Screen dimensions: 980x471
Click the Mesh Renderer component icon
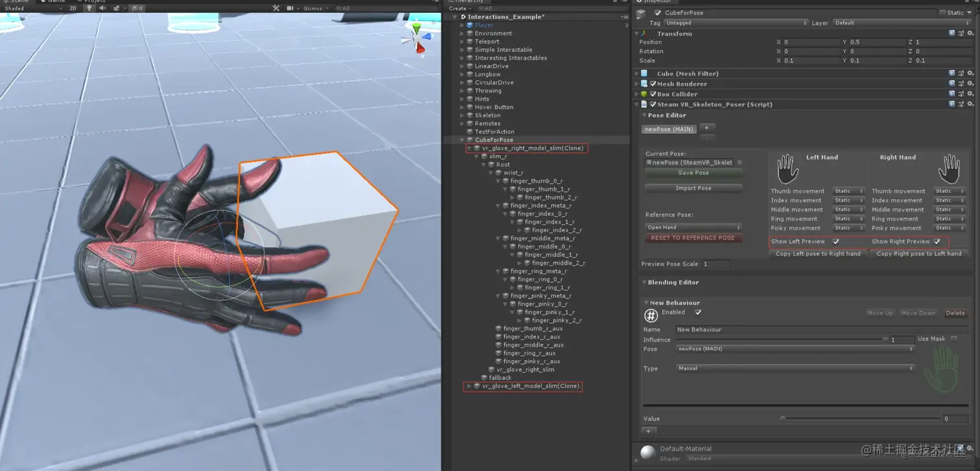(644, 84)
